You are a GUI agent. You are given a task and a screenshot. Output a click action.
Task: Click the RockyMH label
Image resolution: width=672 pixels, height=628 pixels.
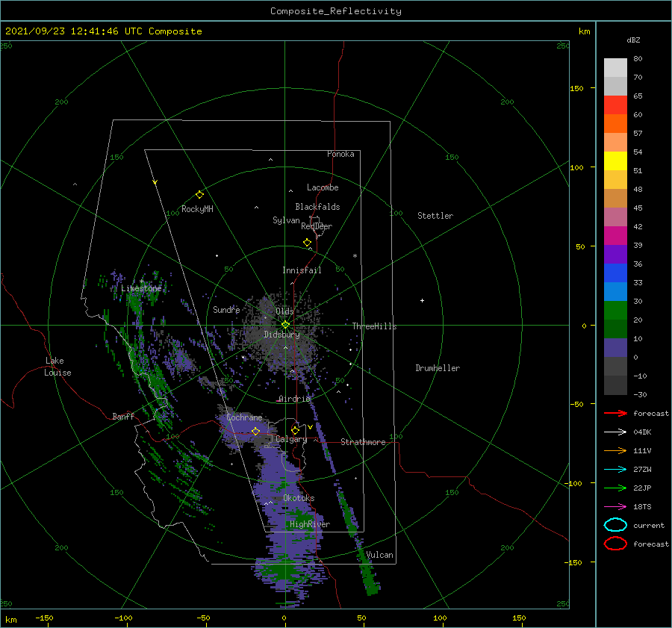click(197, 209)
